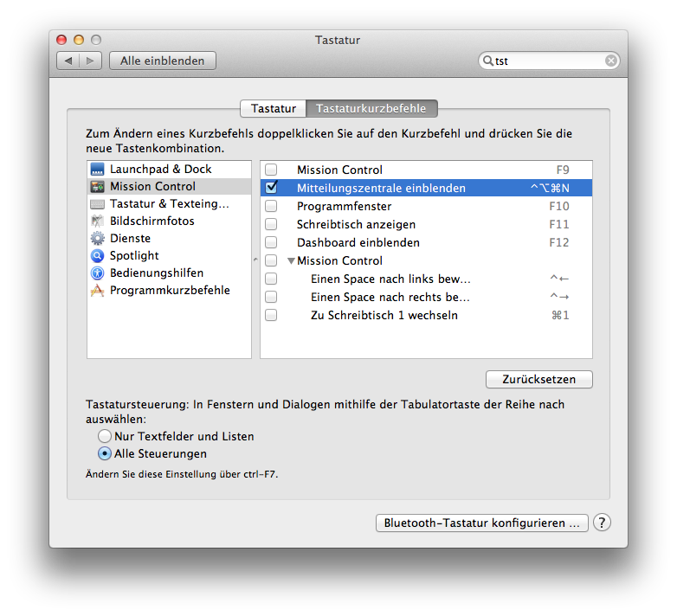Click the F11 shortcut value

[x=559, y=224]
